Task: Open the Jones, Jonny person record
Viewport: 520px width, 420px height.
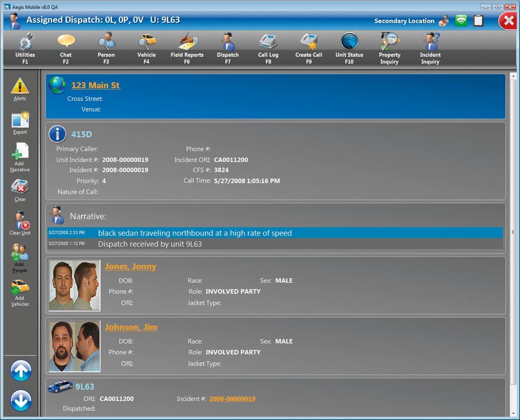Action: pyautogui.click(x=131, y=267)
